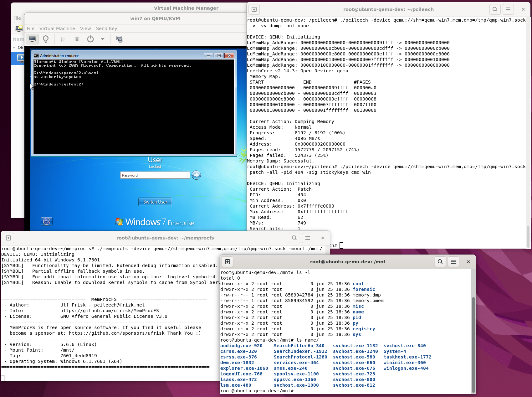Click 'Memory Dump: Successful.' line in pcileech terminal
The image size is (532, 397).
[x=280, y=161]
